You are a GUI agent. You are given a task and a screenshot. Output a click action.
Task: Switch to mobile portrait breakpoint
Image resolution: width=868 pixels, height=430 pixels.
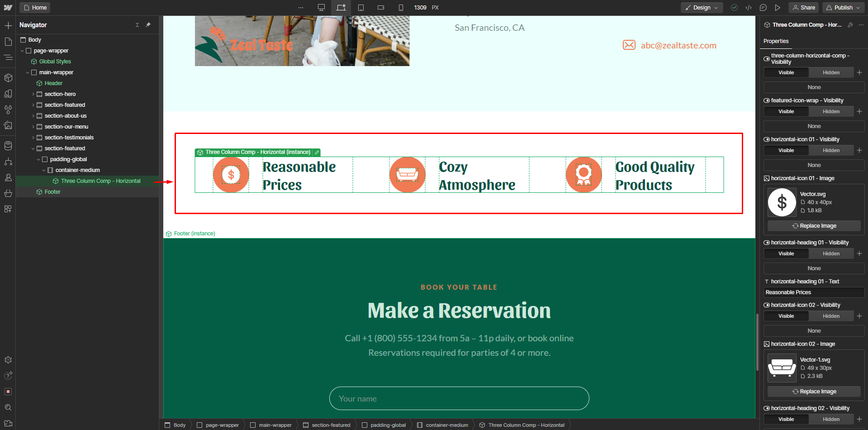click(x=401, y=7)
